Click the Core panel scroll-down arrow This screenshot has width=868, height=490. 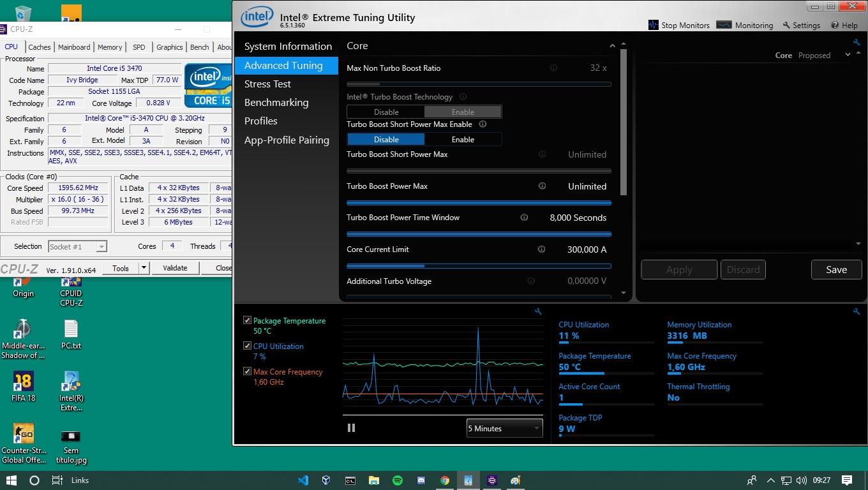(x=624, y=293)
